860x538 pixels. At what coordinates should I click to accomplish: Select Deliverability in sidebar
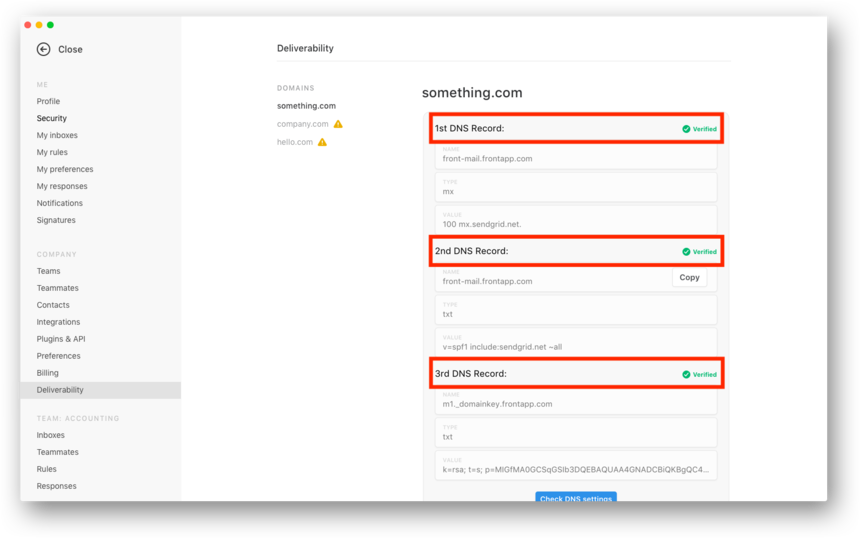pos(100,390)
